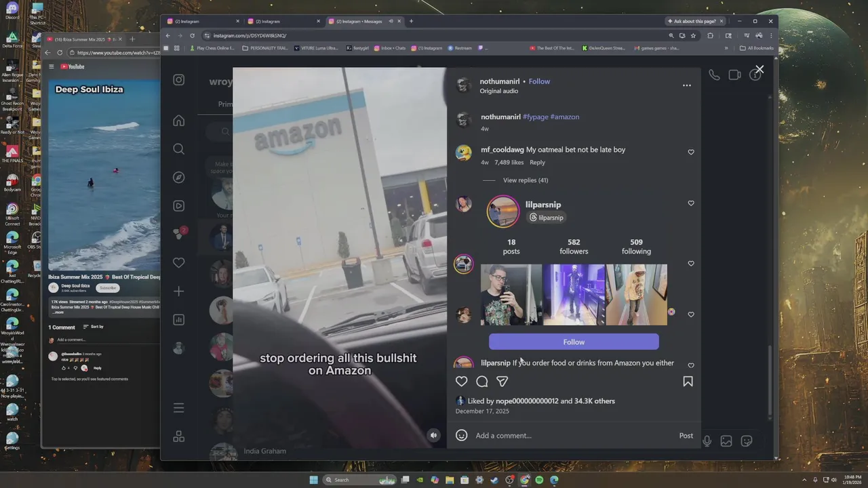Viewport: 868px width, 488px height.
Task: Bookmark this page with the star icon
Action: [x=693, y=35]
